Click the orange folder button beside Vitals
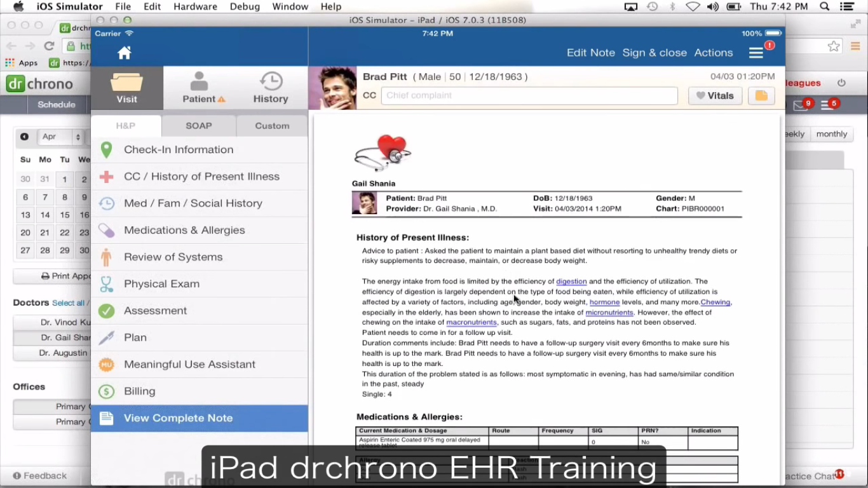Screen dimensions: 868x488 761,95
